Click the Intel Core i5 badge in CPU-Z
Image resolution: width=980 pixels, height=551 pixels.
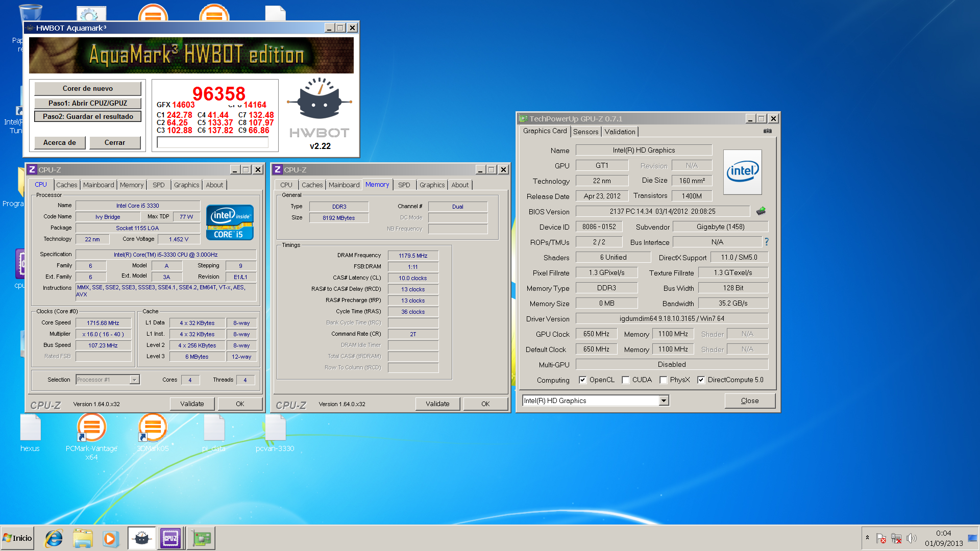[x=230, y=222]
